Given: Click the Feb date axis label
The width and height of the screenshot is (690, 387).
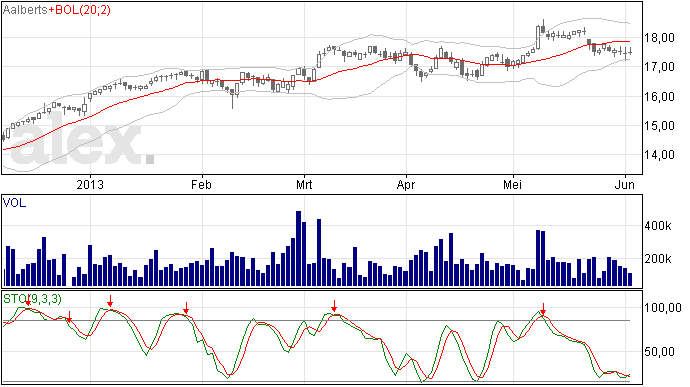Looking at the screenshot, I should coord(202,184).
